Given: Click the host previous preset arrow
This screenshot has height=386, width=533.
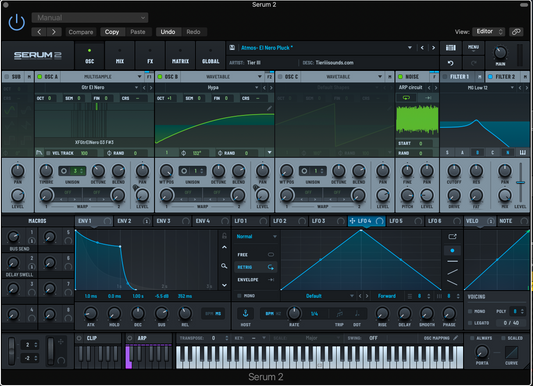Looking at the screenshot, I should coord(39,32).
